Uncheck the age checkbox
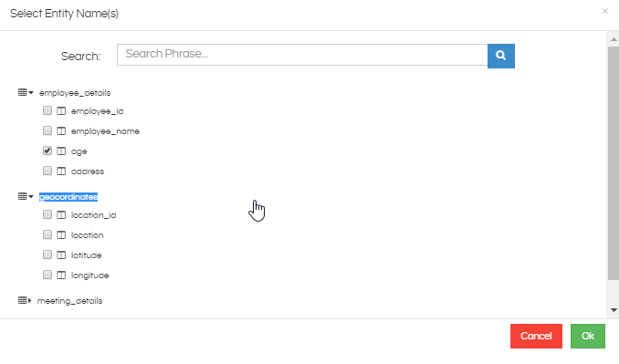The width and height of the screenshot is (619, 364). [x=47, y=151]
